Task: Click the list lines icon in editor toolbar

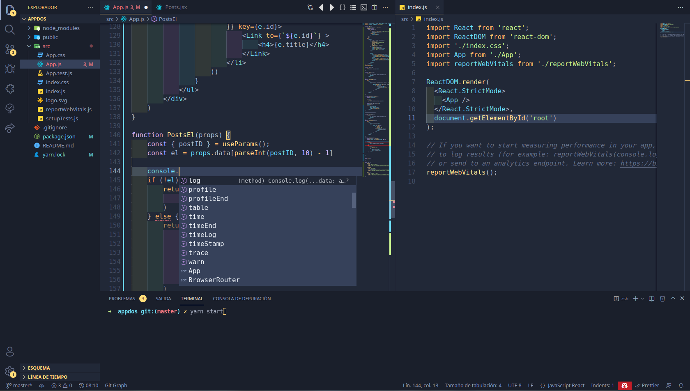Action: pos(353,7)
